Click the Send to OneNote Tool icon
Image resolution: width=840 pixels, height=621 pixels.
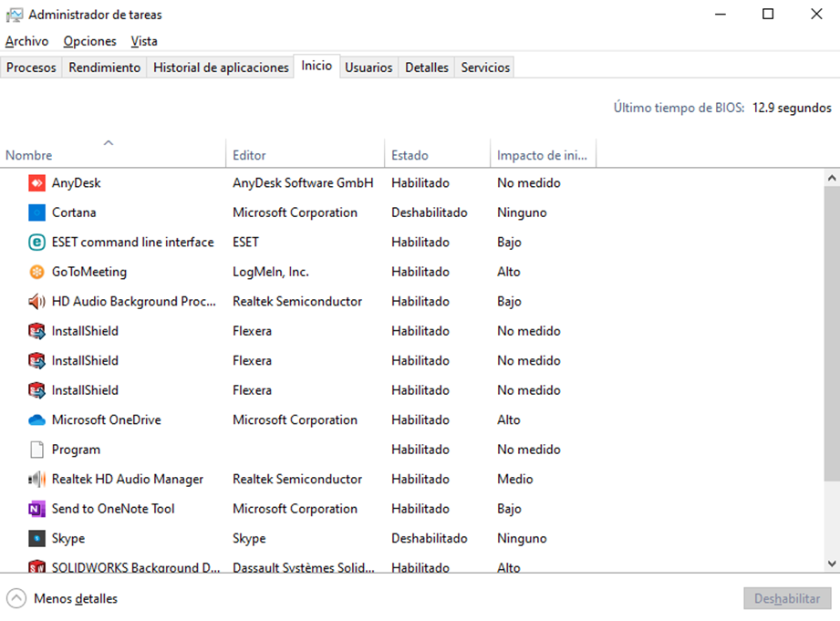point(36,509)
